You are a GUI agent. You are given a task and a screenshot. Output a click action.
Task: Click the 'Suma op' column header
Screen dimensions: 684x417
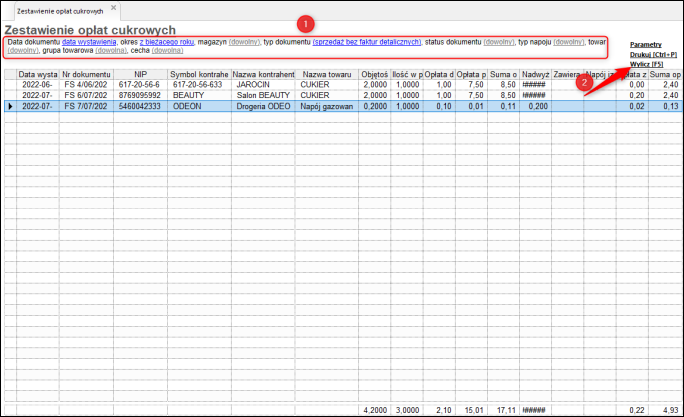click(665, 74)
